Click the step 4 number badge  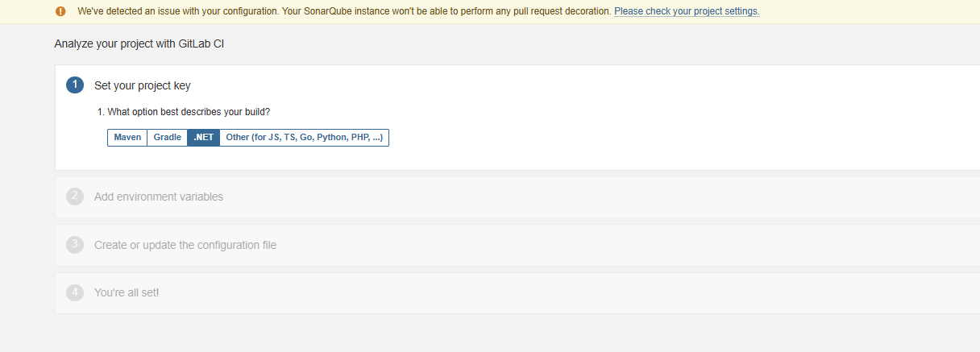tap(75, 292)
